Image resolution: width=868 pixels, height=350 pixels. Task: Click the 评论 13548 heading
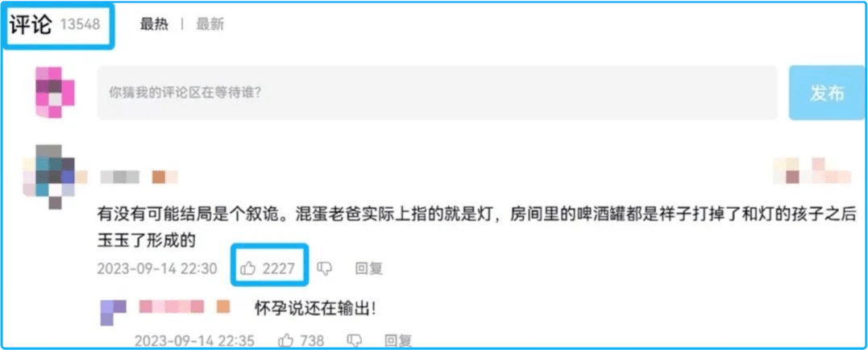pos(54,25)
